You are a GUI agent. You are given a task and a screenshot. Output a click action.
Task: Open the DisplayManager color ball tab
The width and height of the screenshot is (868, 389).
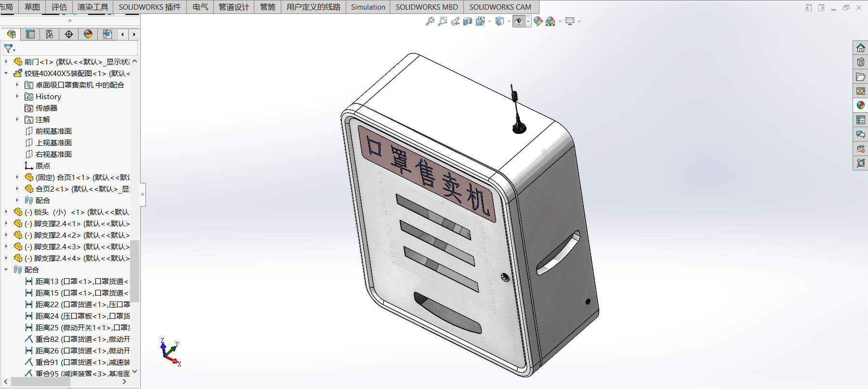tap(88, 34)
